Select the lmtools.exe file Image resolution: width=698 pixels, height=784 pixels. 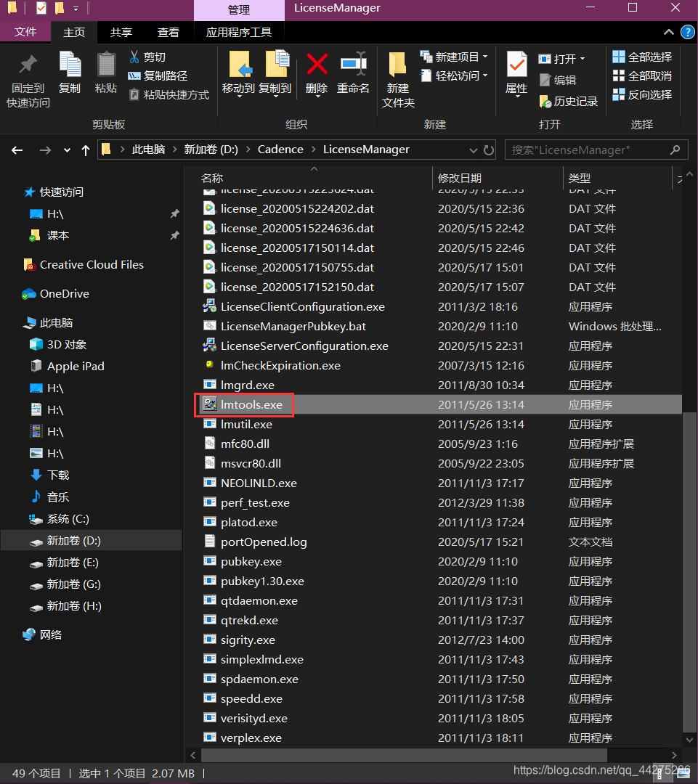(251, 404)
